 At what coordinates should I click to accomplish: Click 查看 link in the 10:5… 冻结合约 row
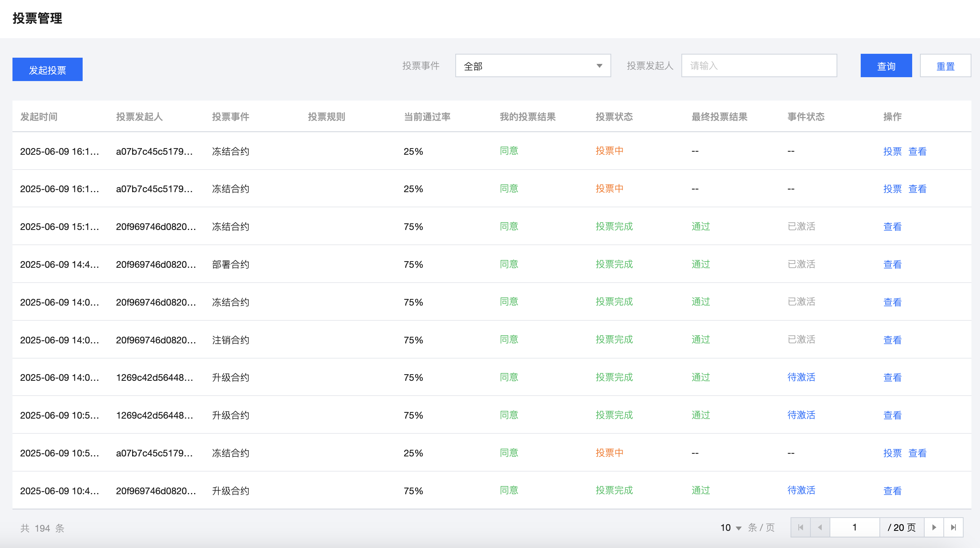pos(917,453)
